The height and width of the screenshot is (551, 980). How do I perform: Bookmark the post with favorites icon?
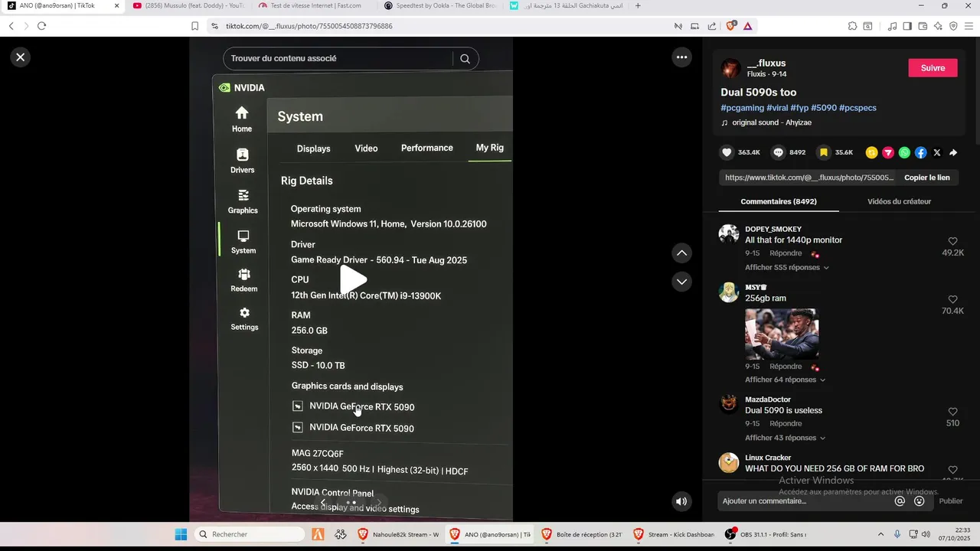pos(824,152)
